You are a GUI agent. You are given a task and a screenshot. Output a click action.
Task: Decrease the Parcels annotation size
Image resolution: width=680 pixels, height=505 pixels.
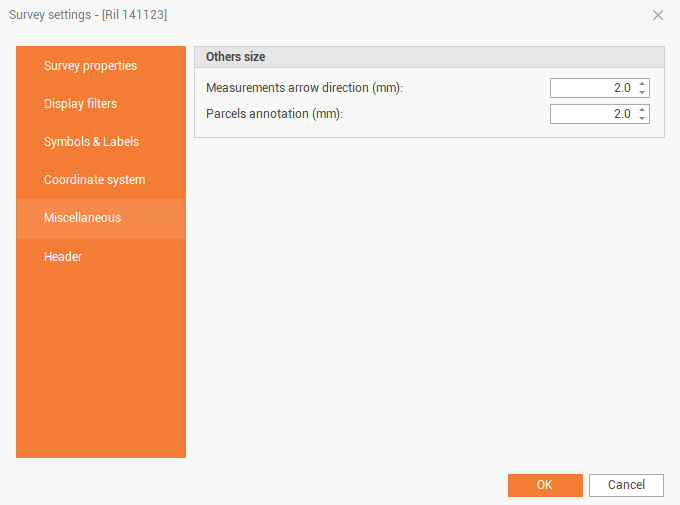[642, 119]
